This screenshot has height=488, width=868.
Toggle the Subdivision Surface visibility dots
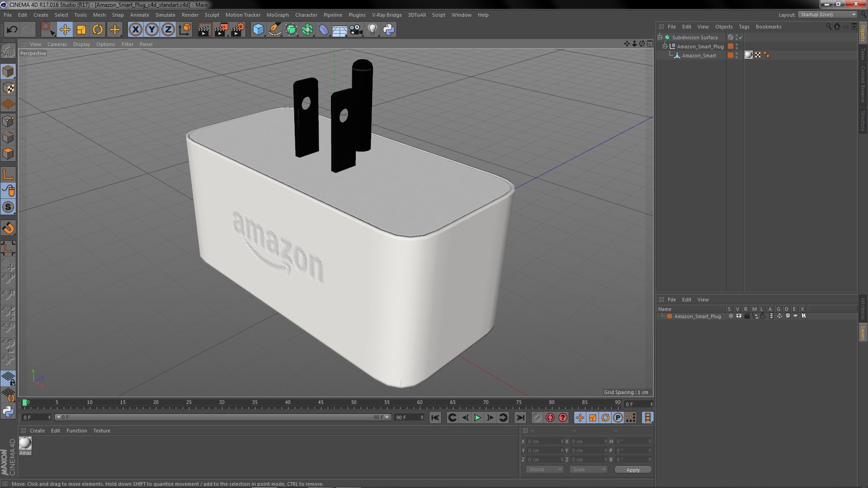point(736,37)
